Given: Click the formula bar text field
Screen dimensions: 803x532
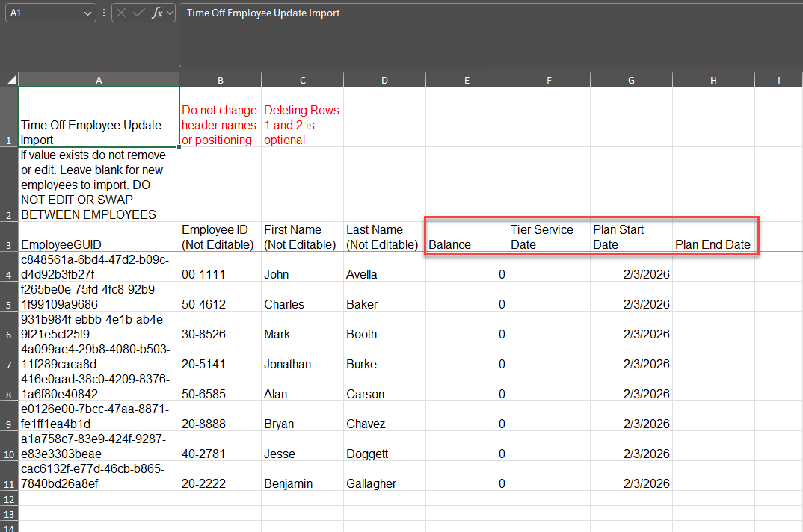Looking at the screenshot, I should [490, 35].
